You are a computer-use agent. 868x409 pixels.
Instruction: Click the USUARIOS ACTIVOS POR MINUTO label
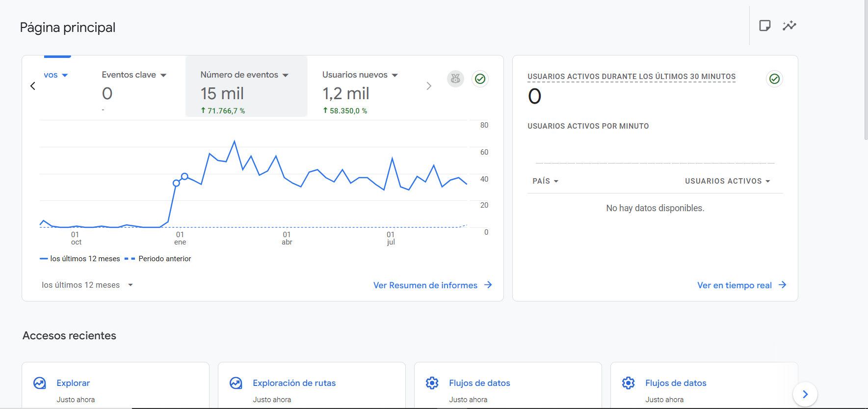[588, 126]
